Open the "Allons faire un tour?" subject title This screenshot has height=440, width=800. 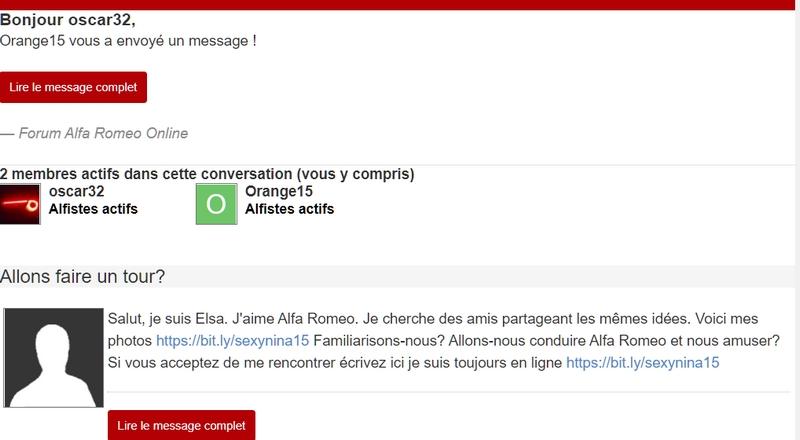(x=83, y=276)
